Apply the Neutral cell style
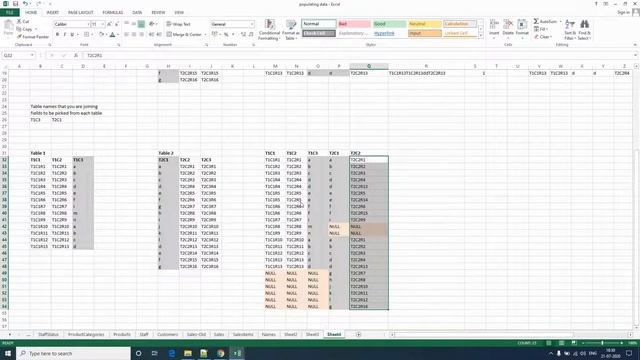Viewport: 640px width, 360px height. [424, 24]
